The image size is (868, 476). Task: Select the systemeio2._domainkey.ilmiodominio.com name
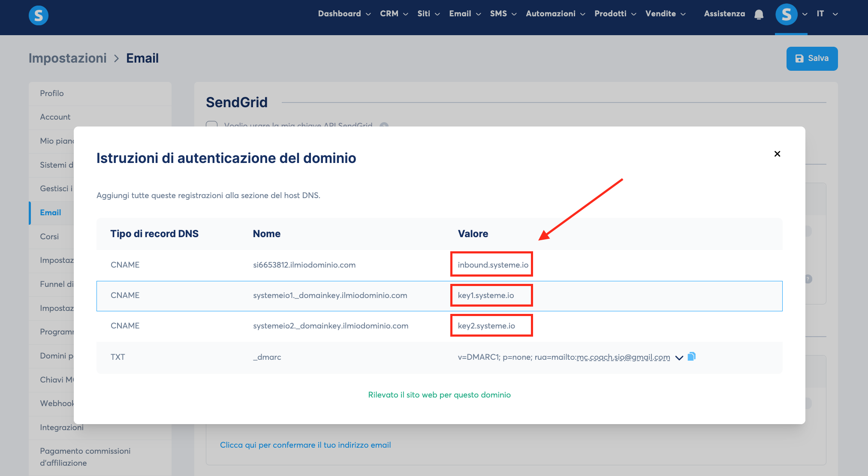coord(331,326)
